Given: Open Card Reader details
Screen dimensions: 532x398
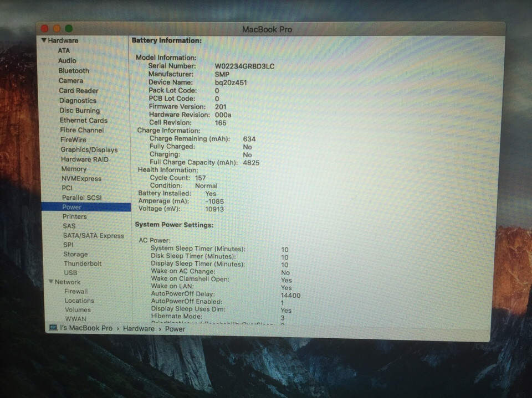Looking at the screenshot, I should tap(79, 91).
